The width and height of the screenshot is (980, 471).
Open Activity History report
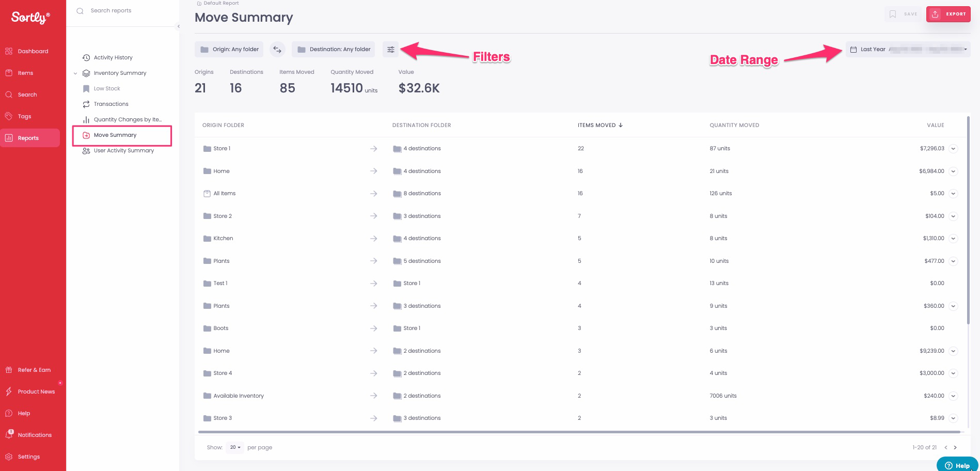(113, 58)
